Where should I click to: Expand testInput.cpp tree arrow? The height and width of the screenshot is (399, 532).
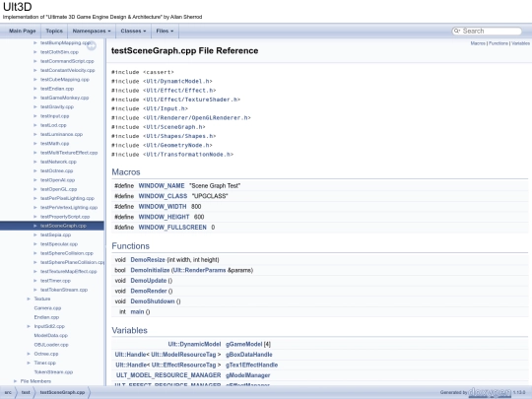pyautogui.click(x=34, y=116)
